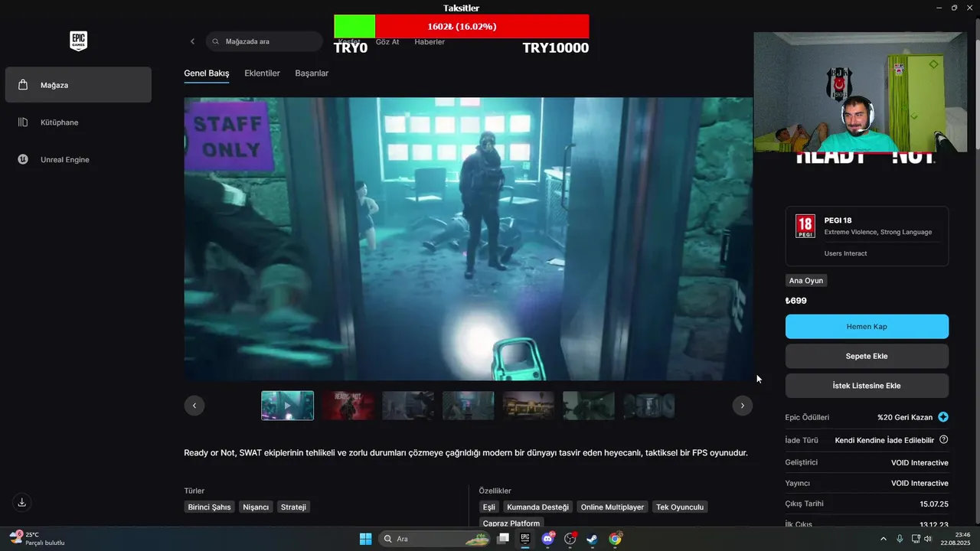This screenshot has width=980, height=551.
Task: Open Steam from the taskbar
Action: coord(592,539)
